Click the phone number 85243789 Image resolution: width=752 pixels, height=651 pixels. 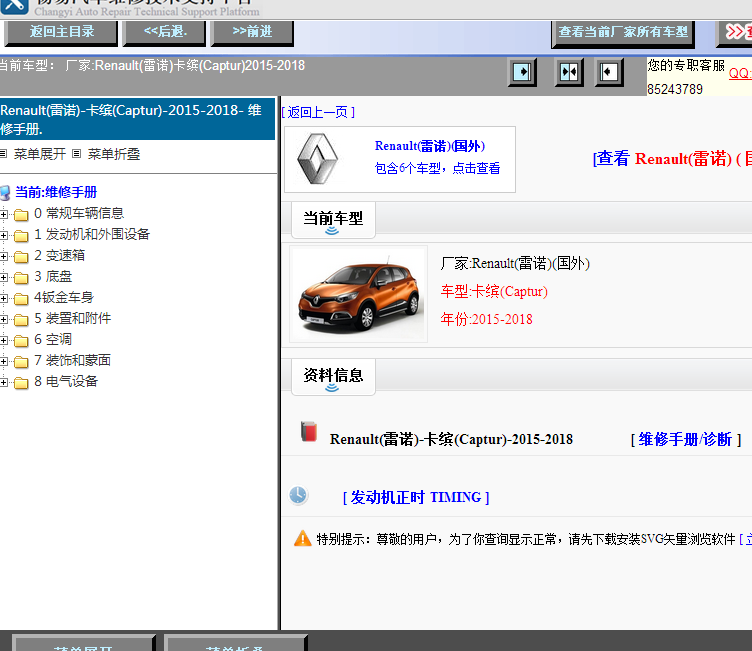tap(675, 89)
